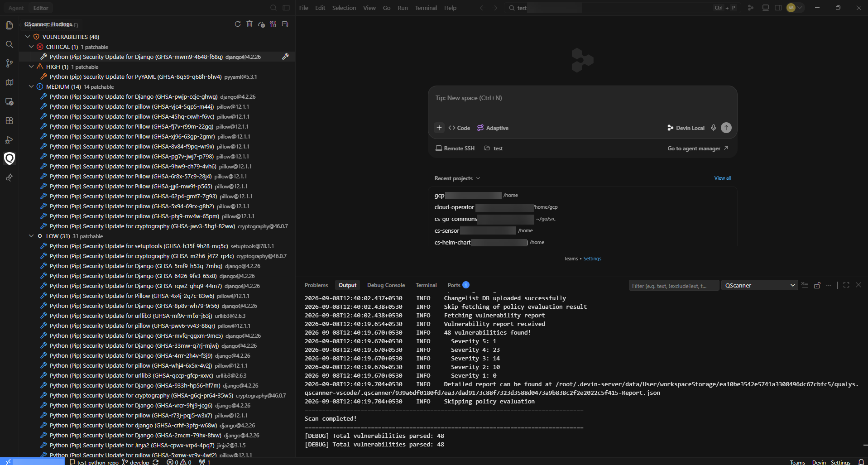The image size is (868, 465).
Task: Open the QScanner shield view
Action: (x=9, y=158)
